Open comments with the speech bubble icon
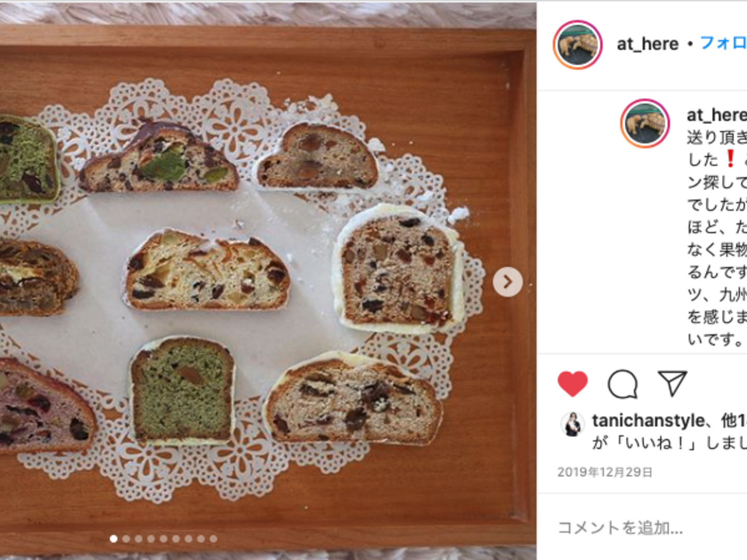Viewport: 747px width, 560px height. [x=622, y=384]
